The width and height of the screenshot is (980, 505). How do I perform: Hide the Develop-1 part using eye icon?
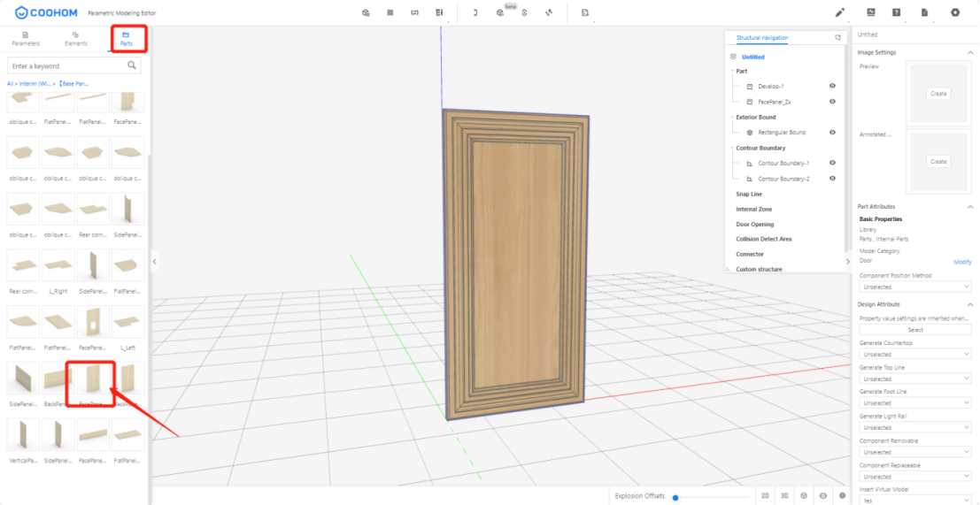[832, 86]
